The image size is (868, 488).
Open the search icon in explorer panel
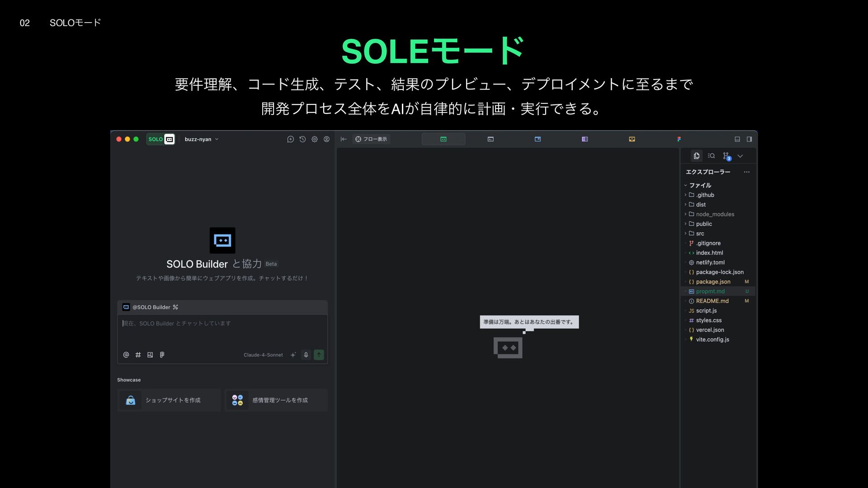coord(711,156)
